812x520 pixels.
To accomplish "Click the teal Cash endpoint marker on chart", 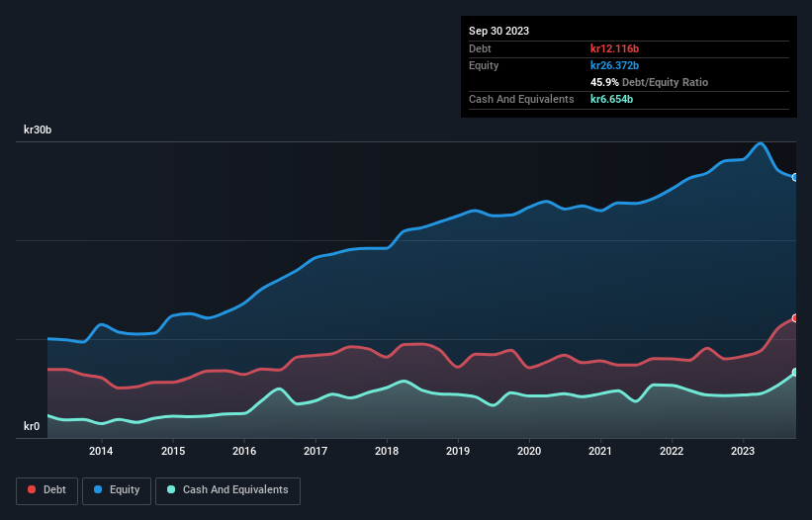I will [x=794, y=373].
